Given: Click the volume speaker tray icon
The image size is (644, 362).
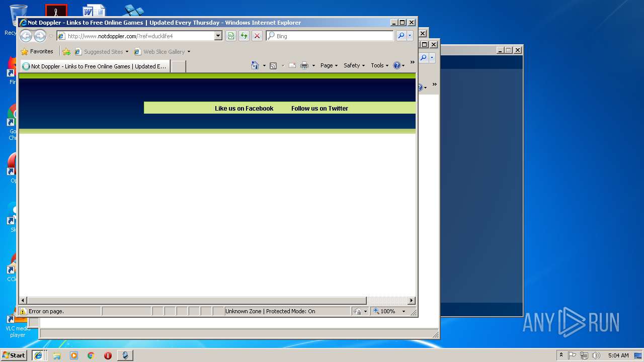Looking at the screenshot, I should [596, 355].
